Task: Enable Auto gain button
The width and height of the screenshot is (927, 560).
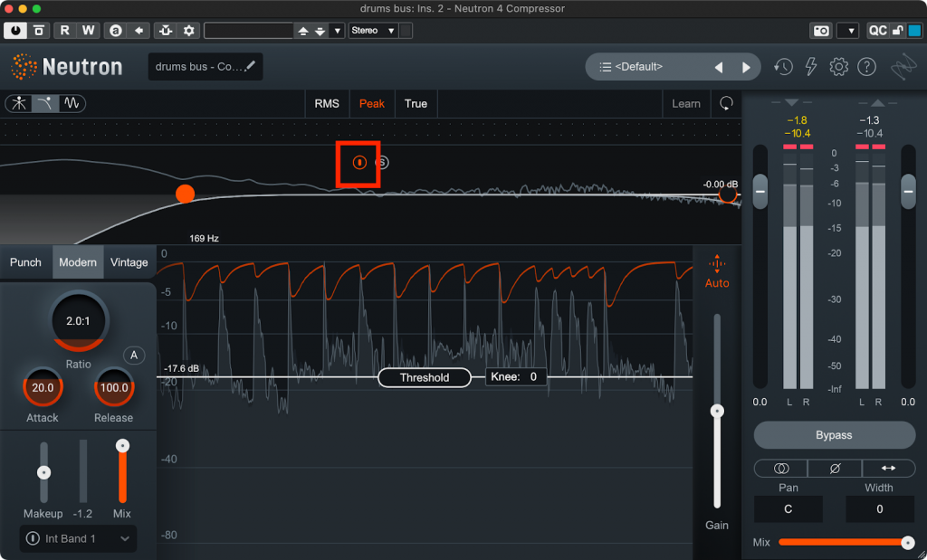Action: 717,271
